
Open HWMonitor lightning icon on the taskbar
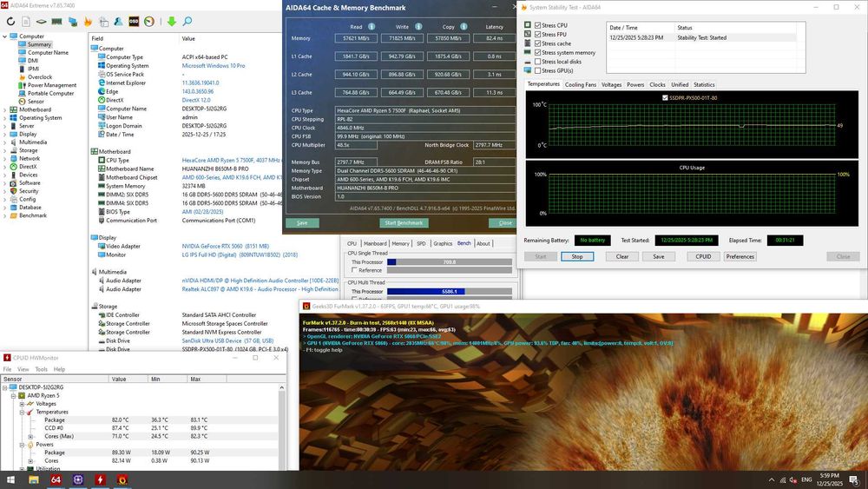click(100, 479)
